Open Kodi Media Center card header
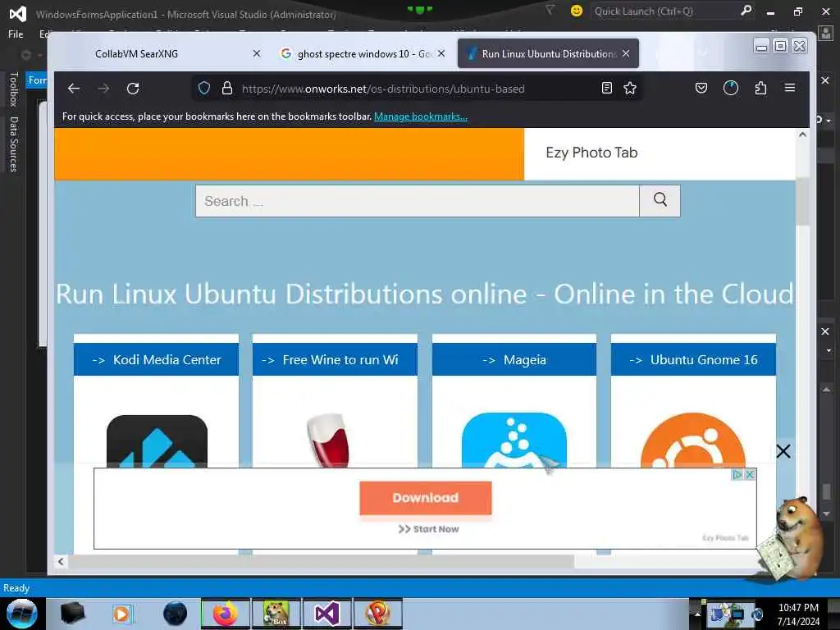This screenshot has width=840, height=630. point(156,359)
